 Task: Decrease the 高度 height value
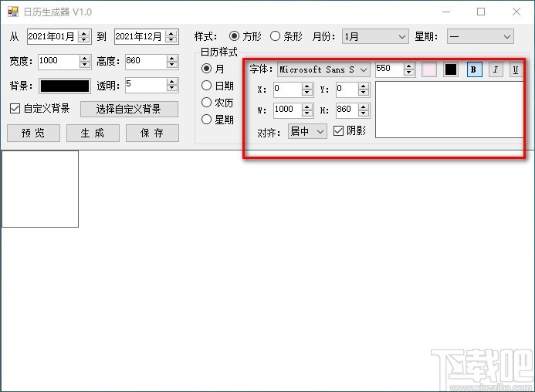(171, 65)
